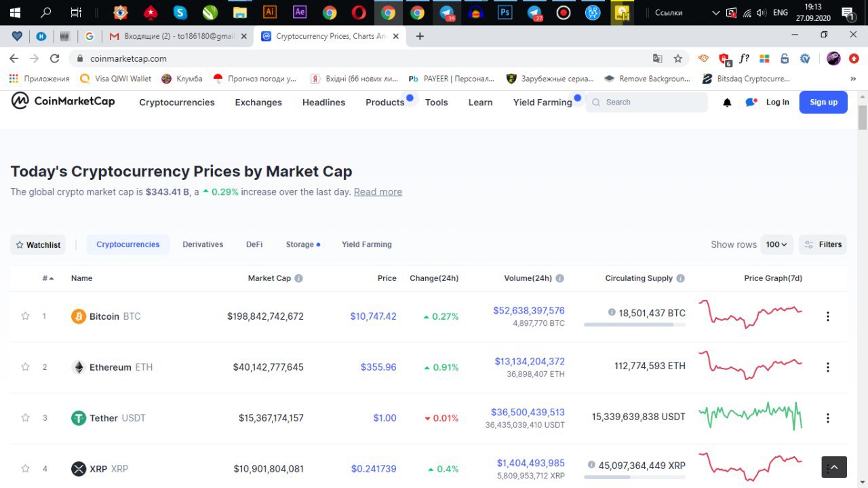Show hidden system tray icons chevron
The height and width of the screenshot is (488, 868).
tap(715, 12)
